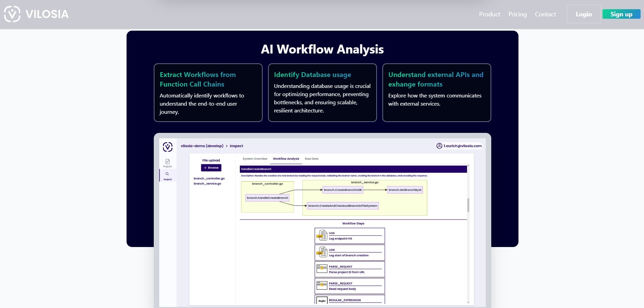The height and width of the screenshot is (308, 644).
Task: Click the Browse file upload button
Action: [x=211, y=168]
